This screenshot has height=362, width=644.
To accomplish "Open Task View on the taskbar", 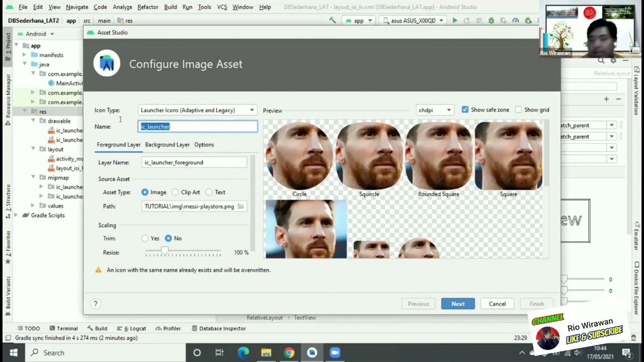I will pyautogui.click(x=219, y=352).
